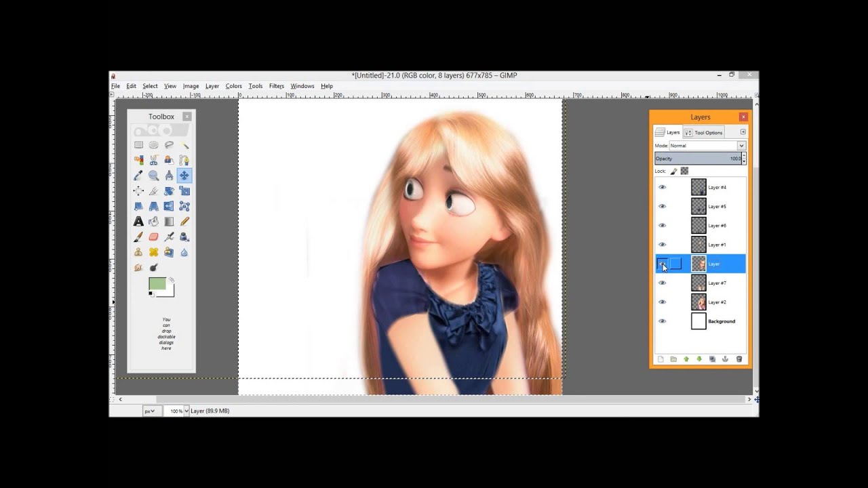Image resolution: width=868 pixels, height=488 pixels.
Task: Click the Opacity stepper arrows
Action: (x=744, y=159)
